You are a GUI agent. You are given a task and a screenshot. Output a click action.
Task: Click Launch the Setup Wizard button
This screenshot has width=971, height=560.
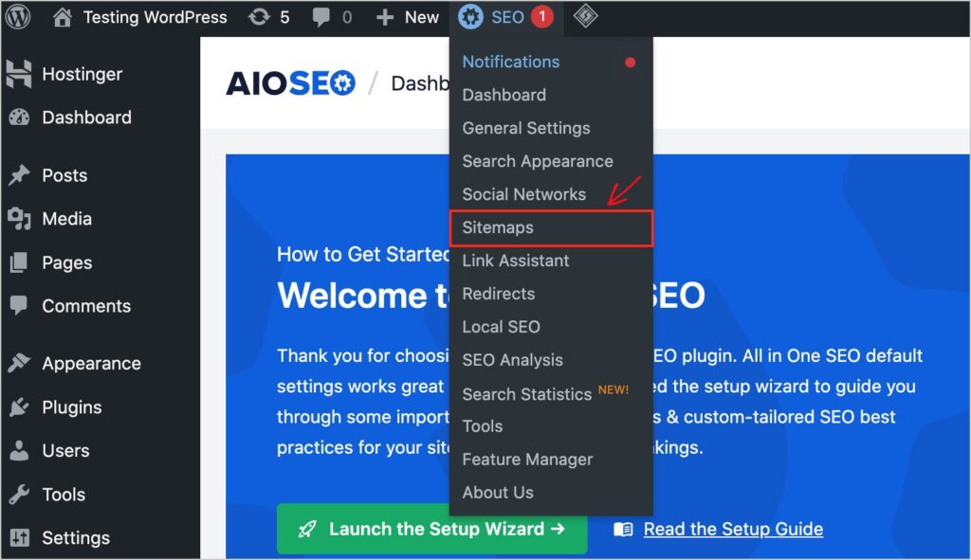coord(431,529)
